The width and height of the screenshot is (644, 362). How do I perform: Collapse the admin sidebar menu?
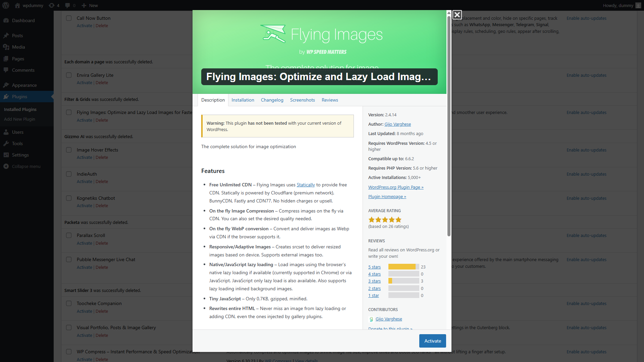[x=27, y=166]
